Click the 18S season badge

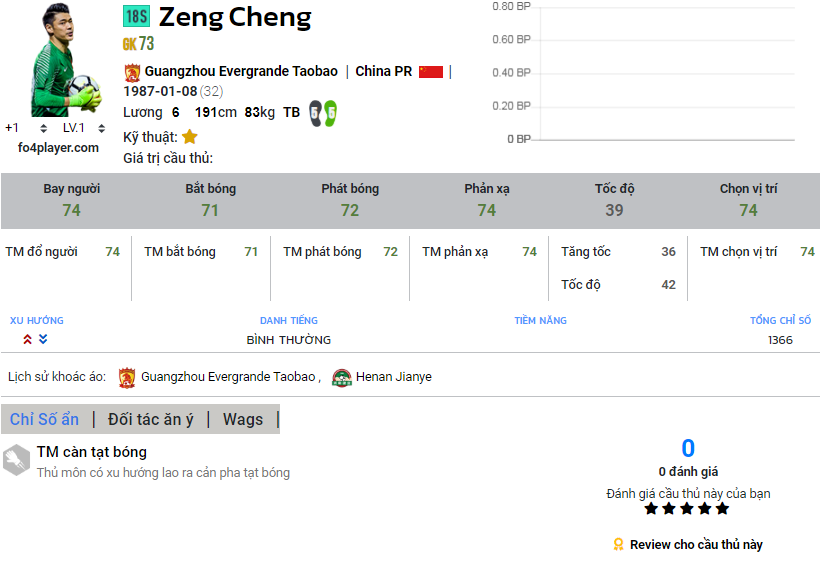tap(136, 16)
